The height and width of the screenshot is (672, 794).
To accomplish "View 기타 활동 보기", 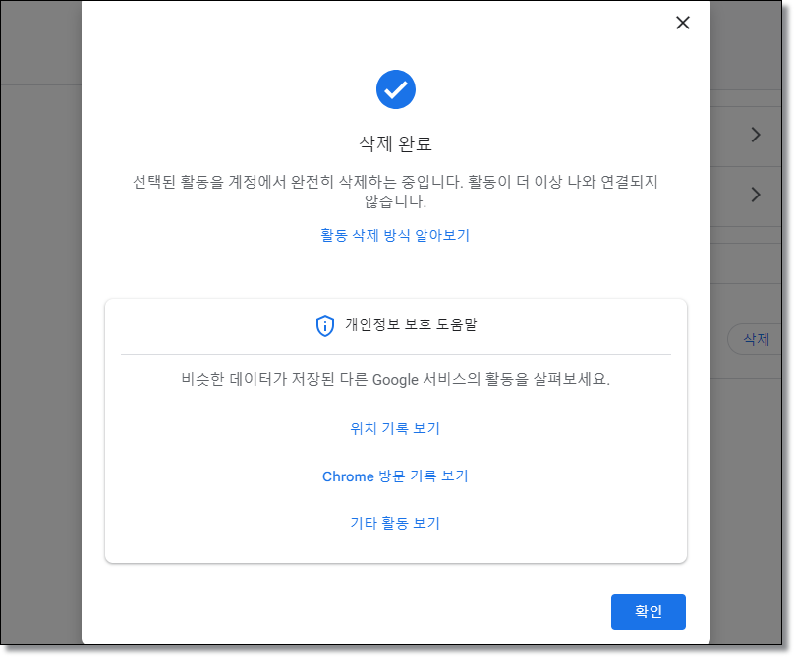I will pos(395,523).
